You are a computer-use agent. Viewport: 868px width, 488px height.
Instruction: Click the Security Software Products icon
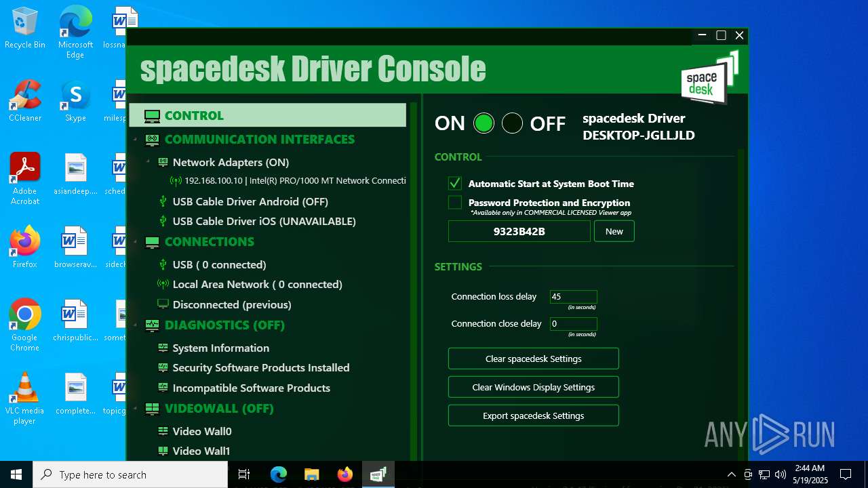point(163,367)
